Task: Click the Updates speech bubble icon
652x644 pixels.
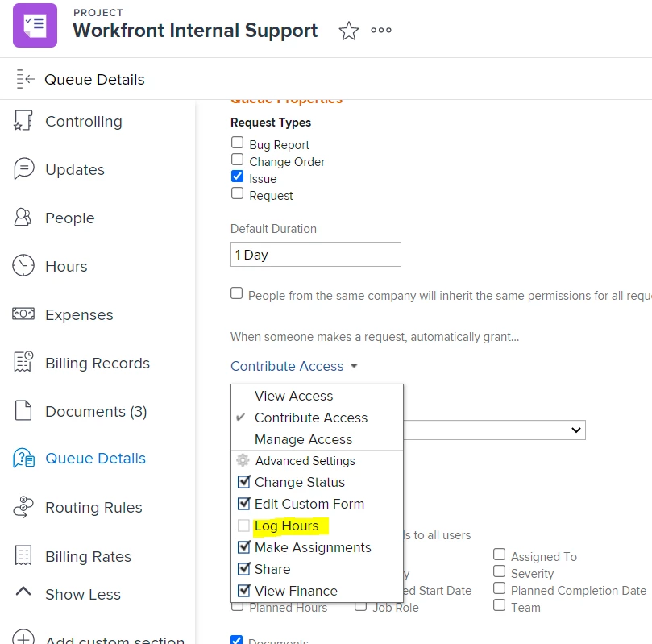Action: (23, 168)
